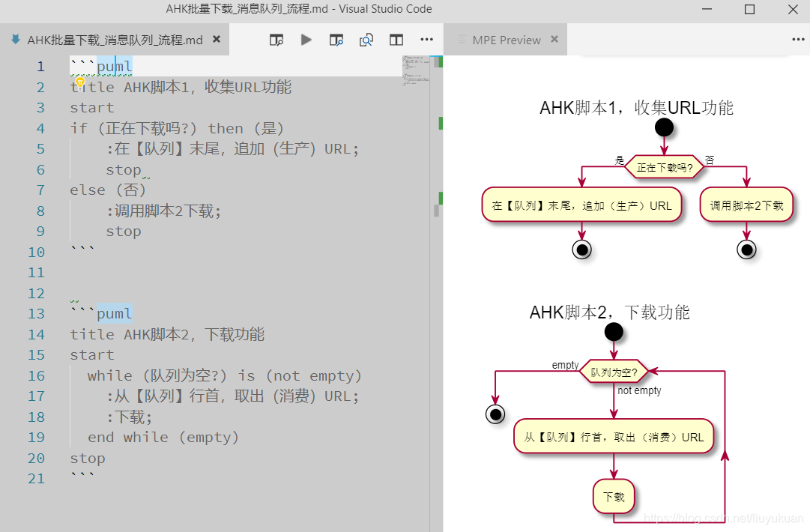Click the 'end while (empty)' line
The height and width of the screenshot is (532, 810).
coord(163,438)
